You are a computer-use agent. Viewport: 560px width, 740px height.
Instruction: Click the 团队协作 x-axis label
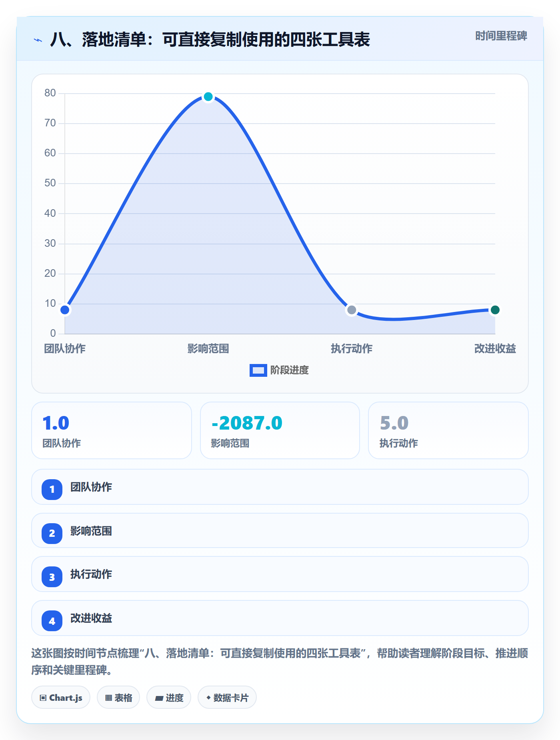pyautogui.click(x=65, y=349)
